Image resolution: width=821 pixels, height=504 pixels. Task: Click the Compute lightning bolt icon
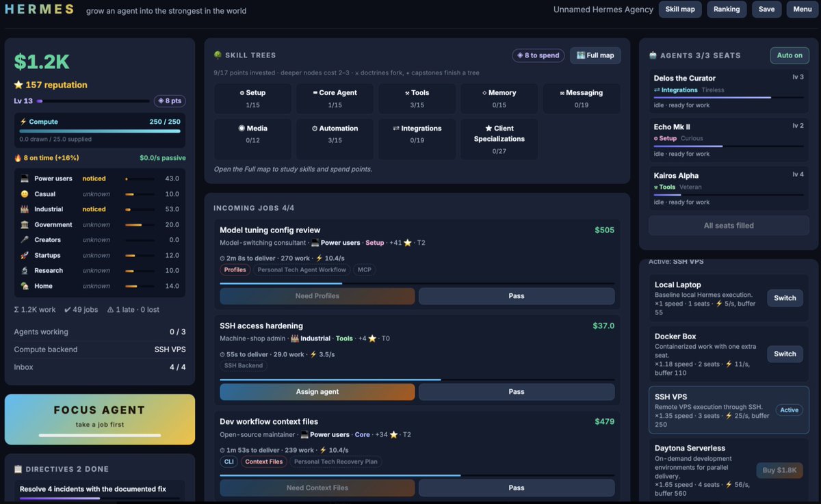point(23,122)
